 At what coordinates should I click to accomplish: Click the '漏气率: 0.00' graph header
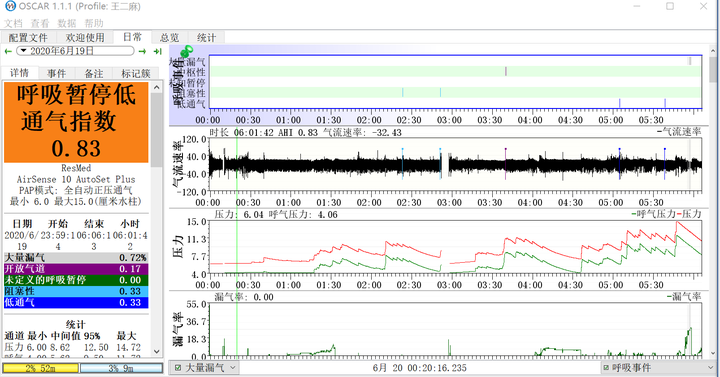point(244,297)
